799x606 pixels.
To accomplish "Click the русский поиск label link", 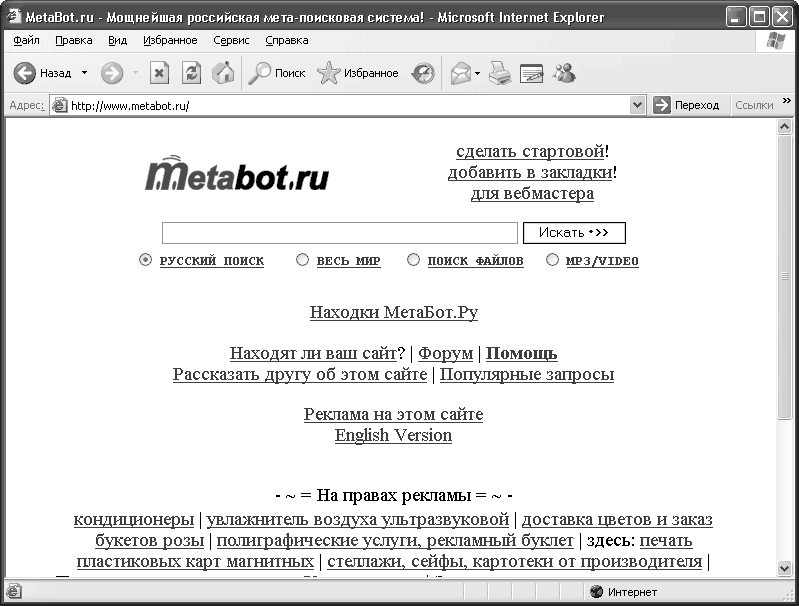I will 212,261.
